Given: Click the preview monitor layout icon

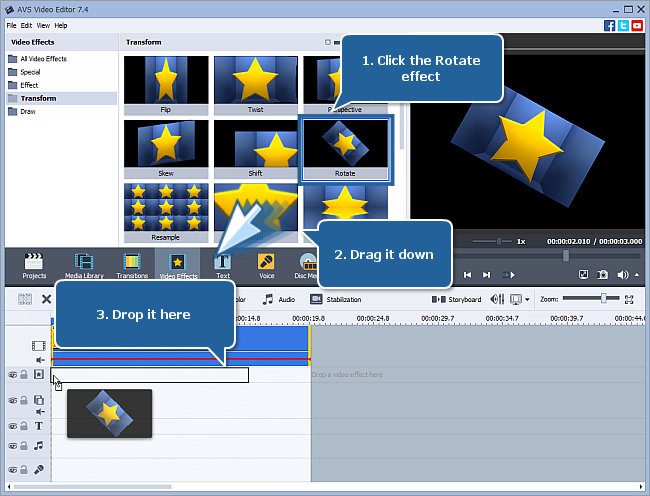Looking at the screenshot, I should pyautogui.click(x=516, y=299).
